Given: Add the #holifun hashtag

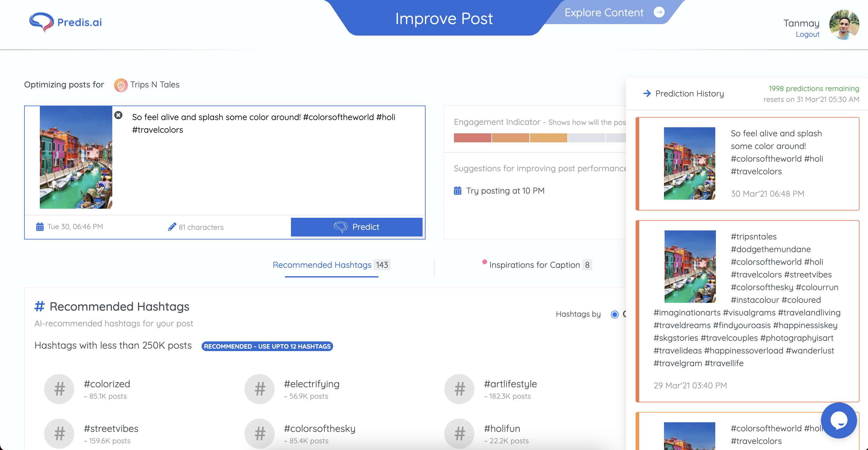Looking at the screenshot, I should click(502, 429).
